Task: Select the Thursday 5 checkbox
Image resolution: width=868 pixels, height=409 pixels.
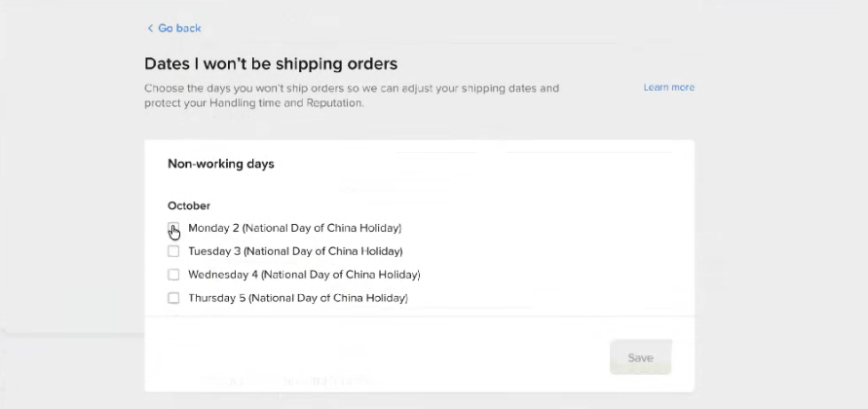Action: point(173,298)
